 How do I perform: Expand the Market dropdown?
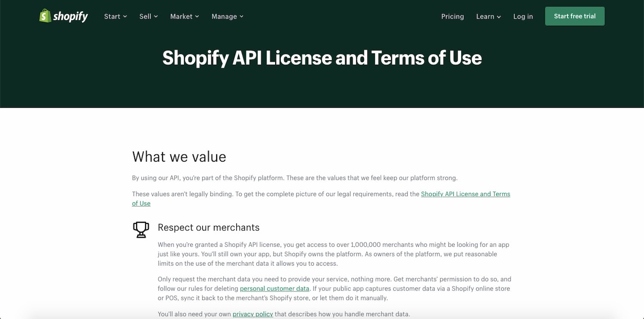[x=197, y=16]
